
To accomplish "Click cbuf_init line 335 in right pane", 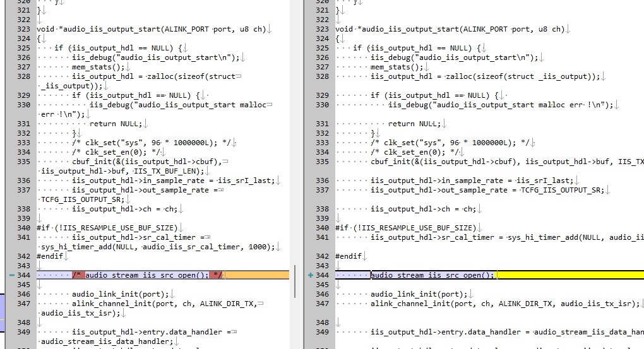I will (x=507, y=162).
